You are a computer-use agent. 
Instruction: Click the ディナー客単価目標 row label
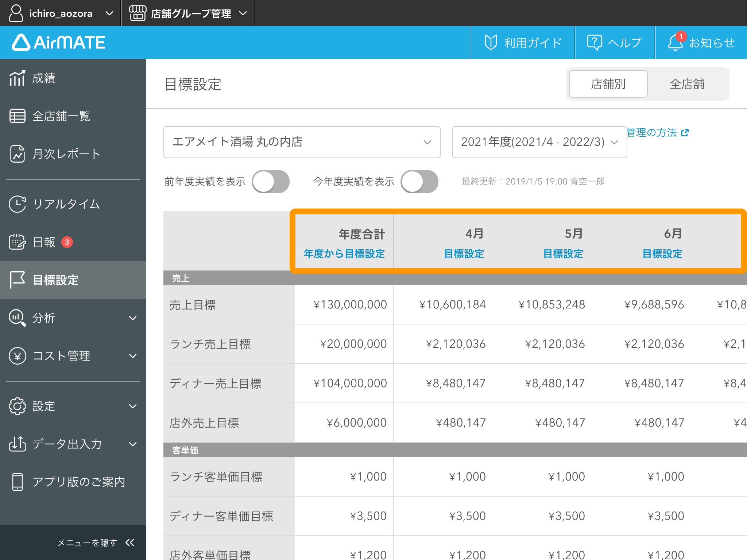[221, 516]
